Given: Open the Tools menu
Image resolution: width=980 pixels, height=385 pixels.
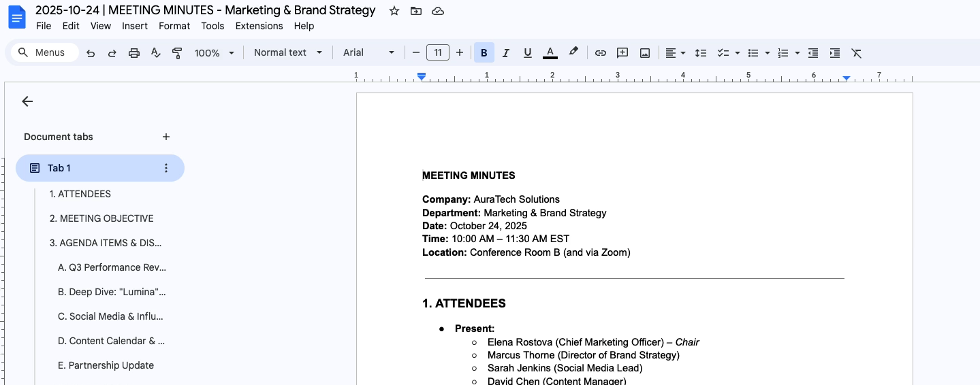Looking at the screenshot, I should (212, 26).
